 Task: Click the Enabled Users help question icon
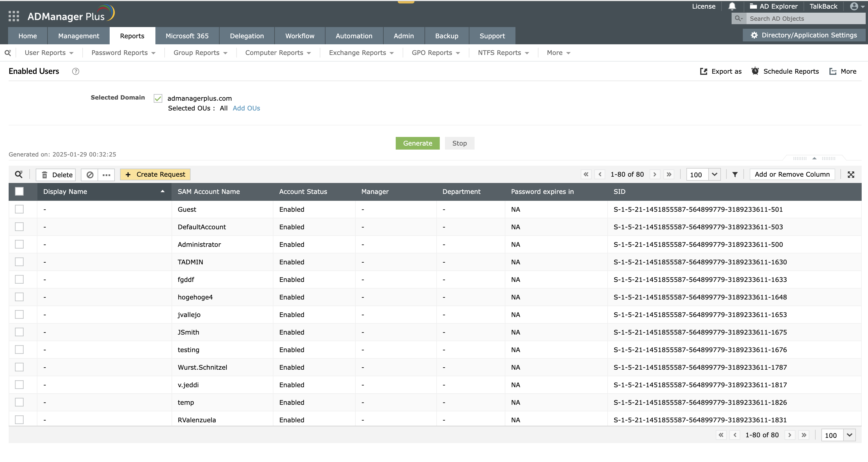[75, 71]
